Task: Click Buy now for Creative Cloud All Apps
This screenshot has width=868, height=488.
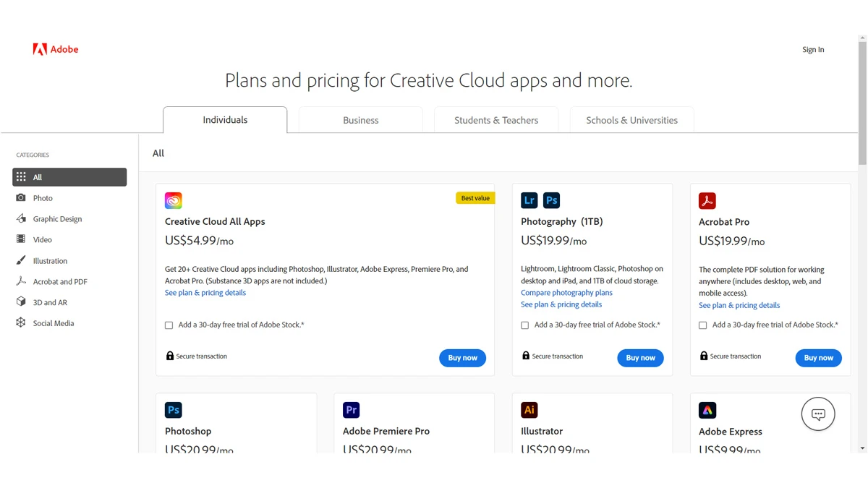Action: (x=462, y=358)
